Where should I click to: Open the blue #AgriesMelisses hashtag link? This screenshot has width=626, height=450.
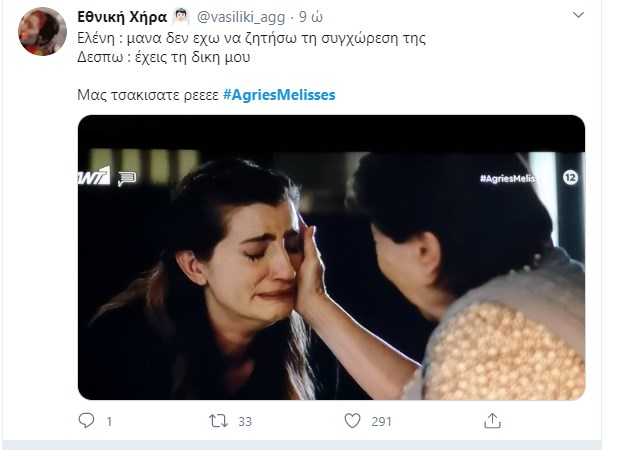click(279, 94)
